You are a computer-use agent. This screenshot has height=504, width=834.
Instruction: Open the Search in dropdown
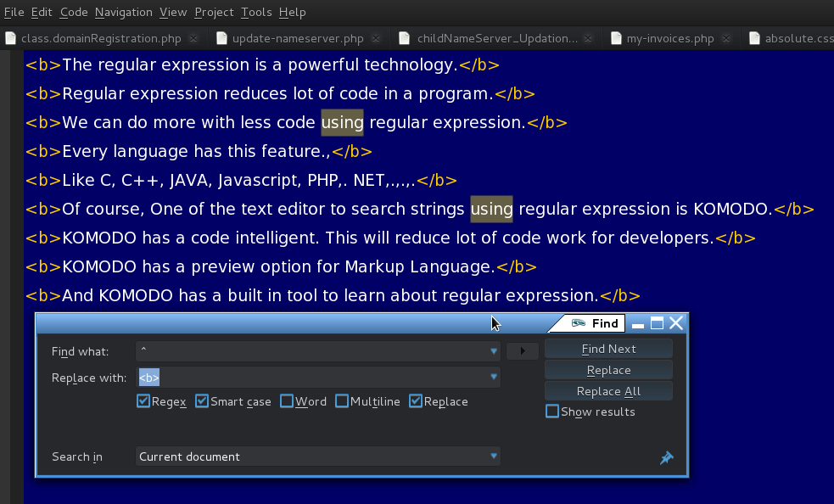pos(317,456)
